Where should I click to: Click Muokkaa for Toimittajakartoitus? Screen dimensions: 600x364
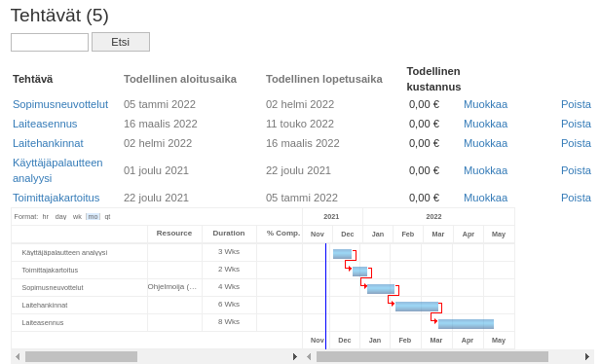tap(485, 198)
